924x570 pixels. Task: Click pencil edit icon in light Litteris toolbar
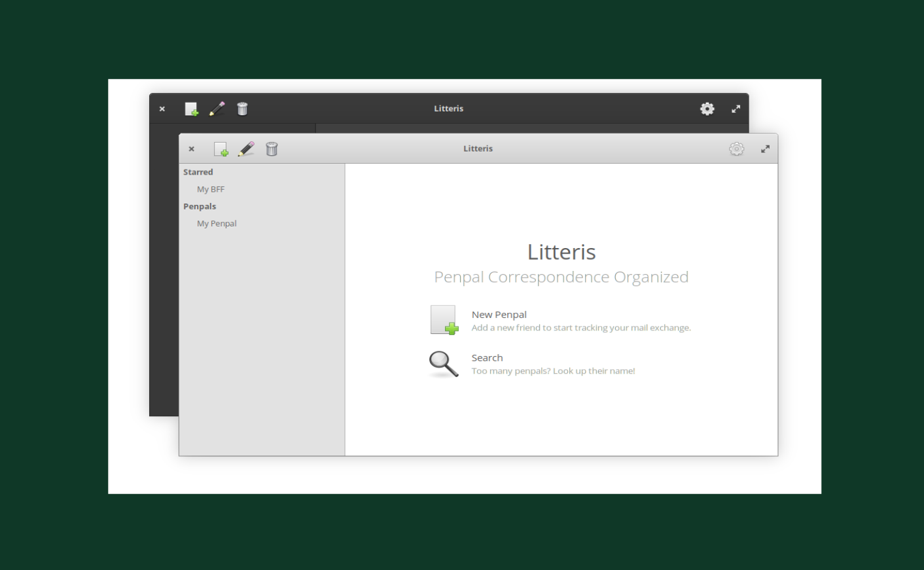[x=246, y=149]
